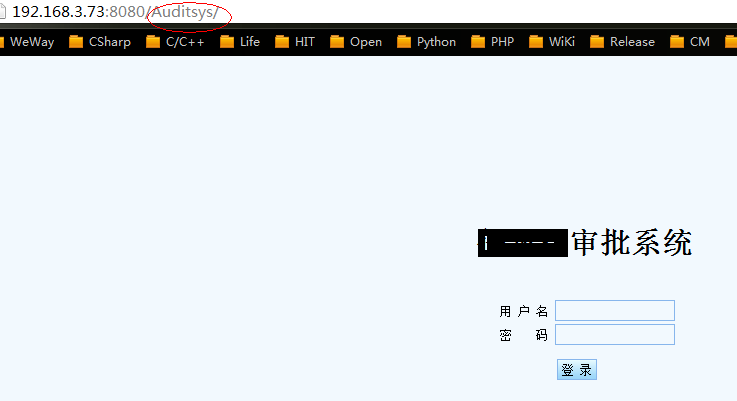
Task: Open the PHP bookmark folder
Action: (492, 42)
